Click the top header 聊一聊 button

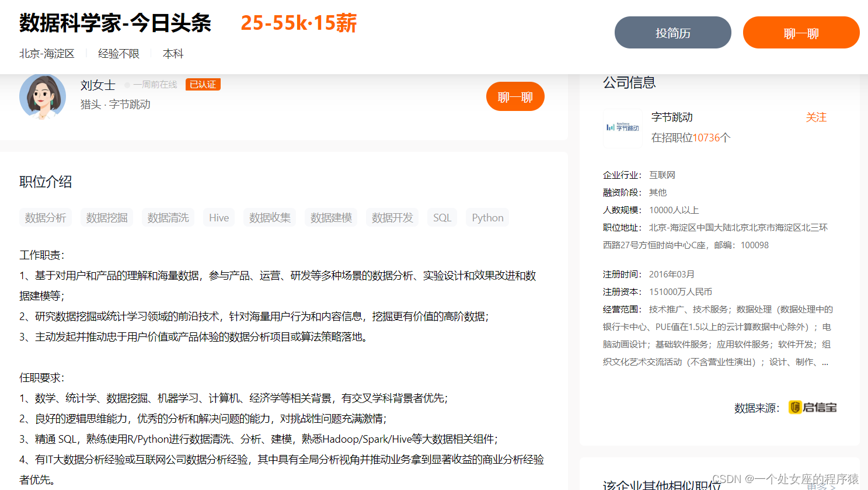[x=801, y=33]
